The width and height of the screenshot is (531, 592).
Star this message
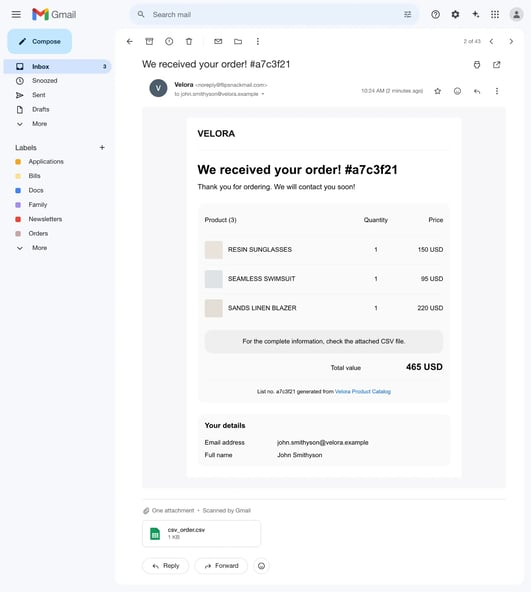[x=438, y=91]
